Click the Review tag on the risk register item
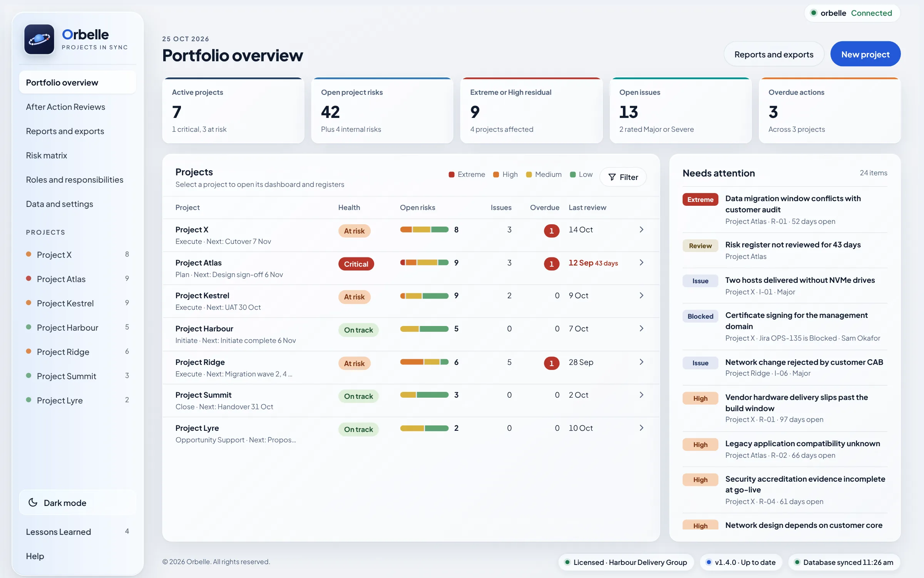Screen dimensions: 924x578 click(700, 246)
